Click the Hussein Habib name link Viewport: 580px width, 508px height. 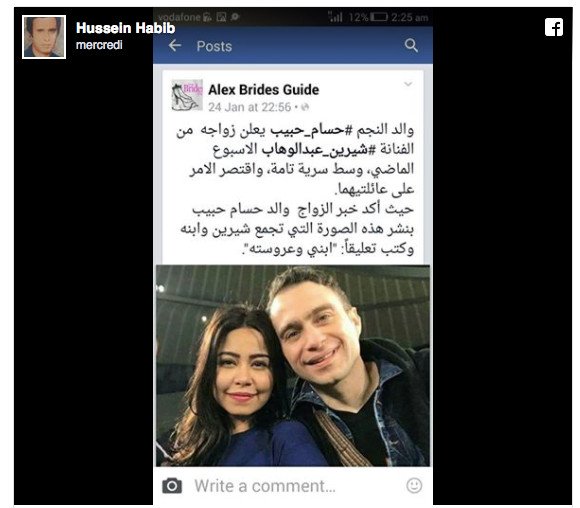coord(125,28)
